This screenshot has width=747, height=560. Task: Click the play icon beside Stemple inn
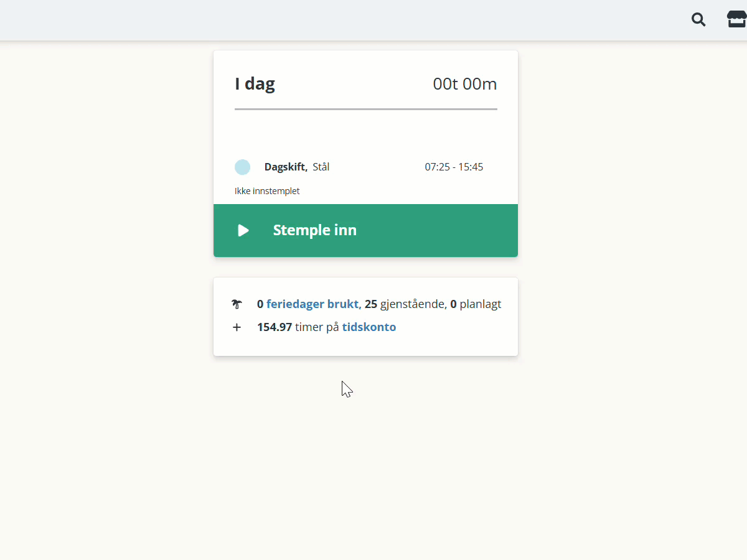(243, 230)
